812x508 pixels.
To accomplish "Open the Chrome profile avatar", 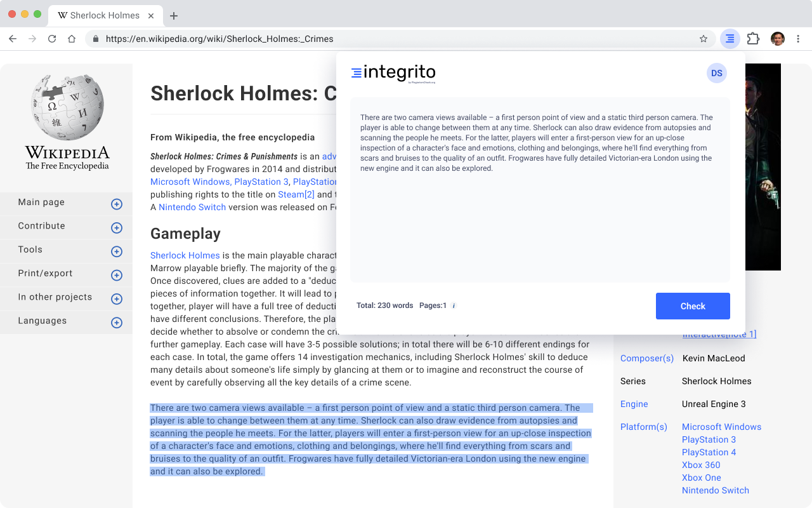I will 778,39.
